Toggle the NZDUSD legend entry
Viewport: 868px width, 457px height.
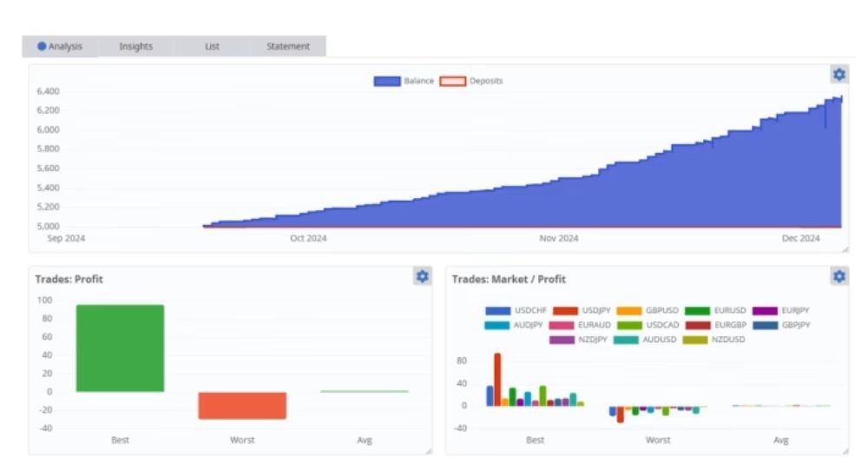click(715, 340)
